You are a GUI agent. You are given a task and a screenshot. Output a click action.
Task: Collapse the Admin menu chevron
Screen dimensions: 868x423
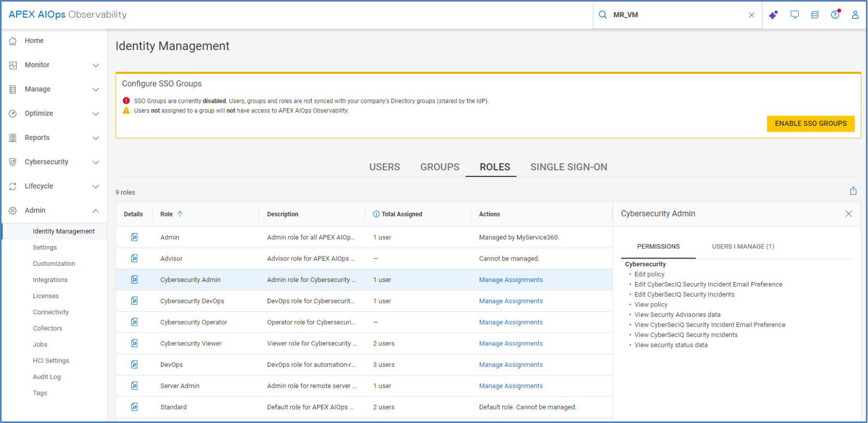click(x=96, y=211)
